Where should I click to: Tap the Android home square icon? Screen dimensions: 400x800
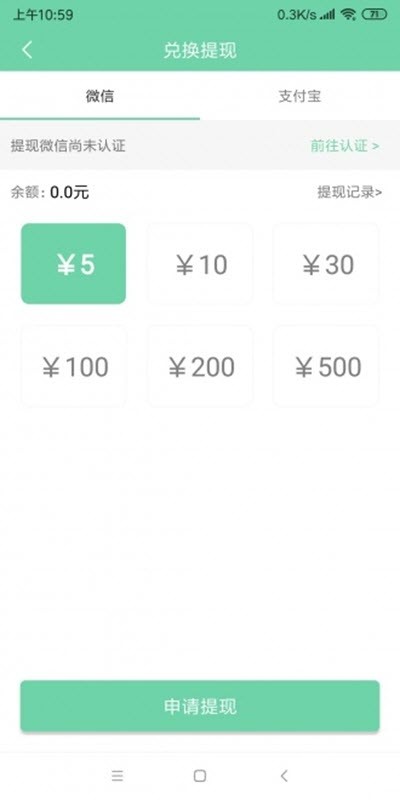pos(200,776)
